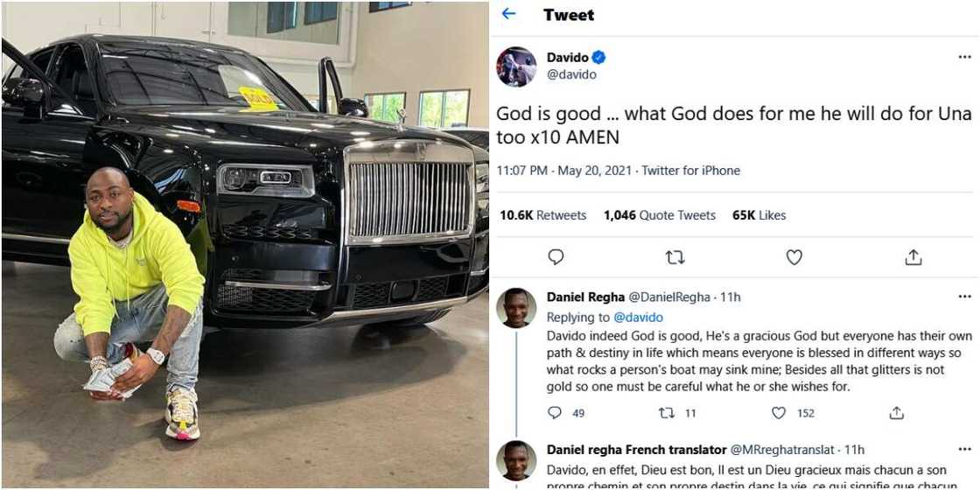Open the @davido mention link in reply
The height and width of the screenshot is (490, 980).
click(x=638, y=318)
